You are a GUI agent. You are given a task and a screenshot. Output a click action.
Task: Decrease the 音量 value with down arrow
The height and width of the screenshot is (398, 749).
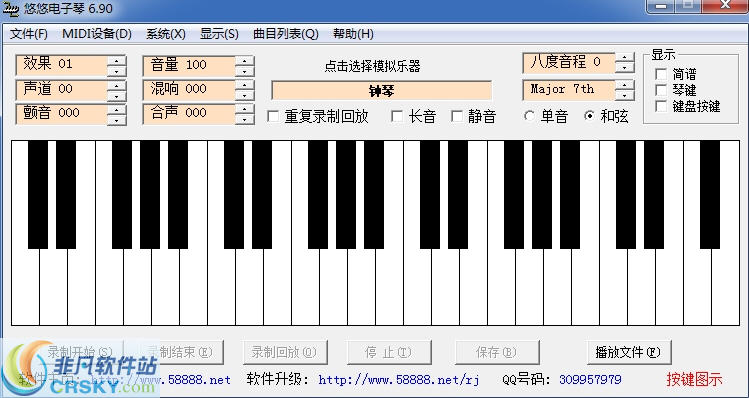[245, 71]
